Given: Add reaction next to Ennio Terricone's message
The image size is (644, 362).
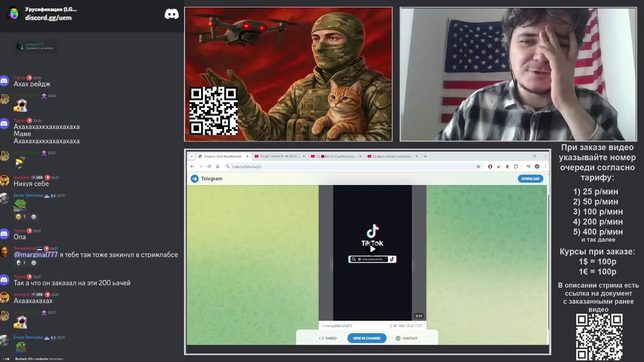Looking at the screenshot, I should point(34,217).
